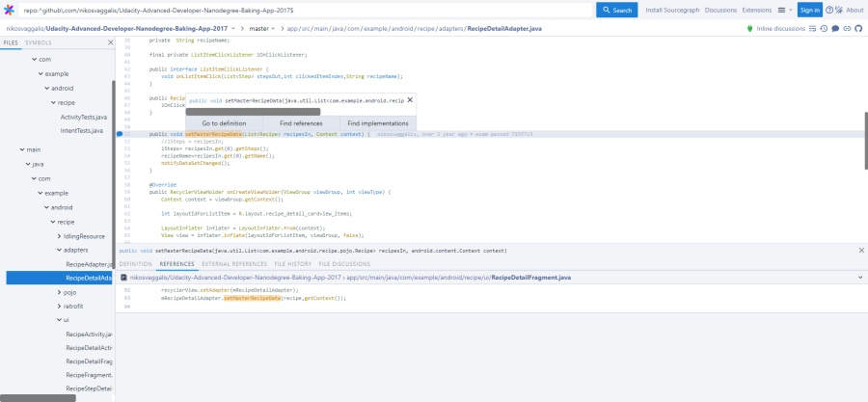Click Find references in the tooltip

301,123
